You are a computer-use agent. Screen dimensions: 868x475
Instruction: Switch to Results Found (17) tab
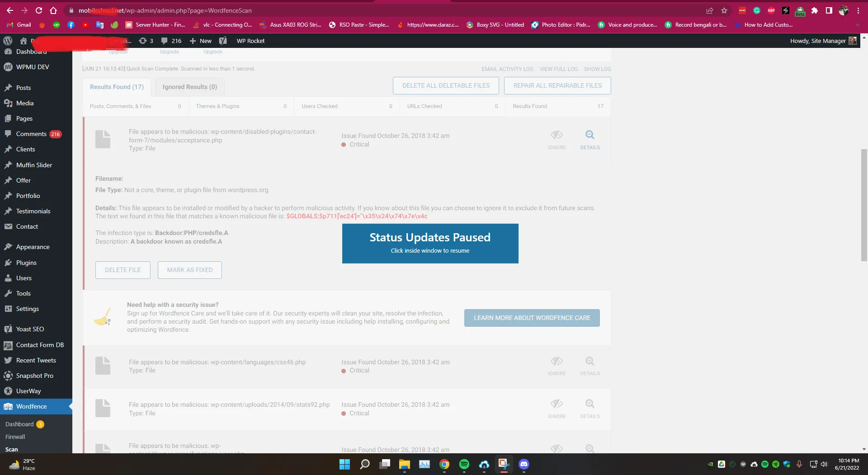117,87
